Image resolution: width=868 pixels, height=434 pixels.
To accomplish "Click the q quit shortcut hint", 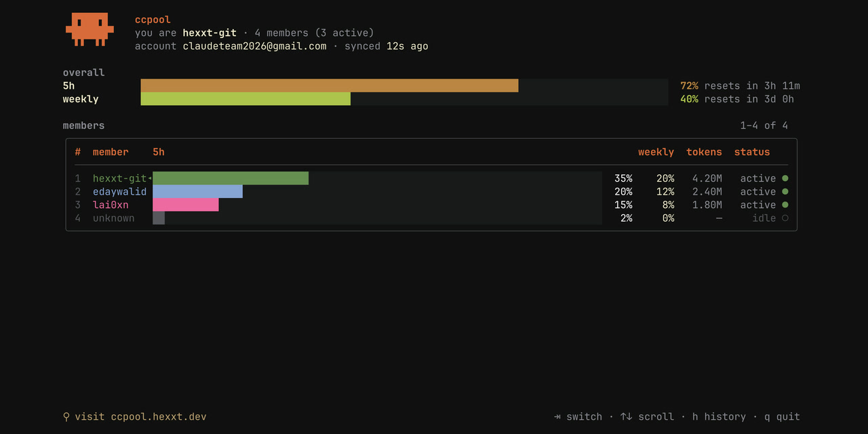I will click(782, 417).
